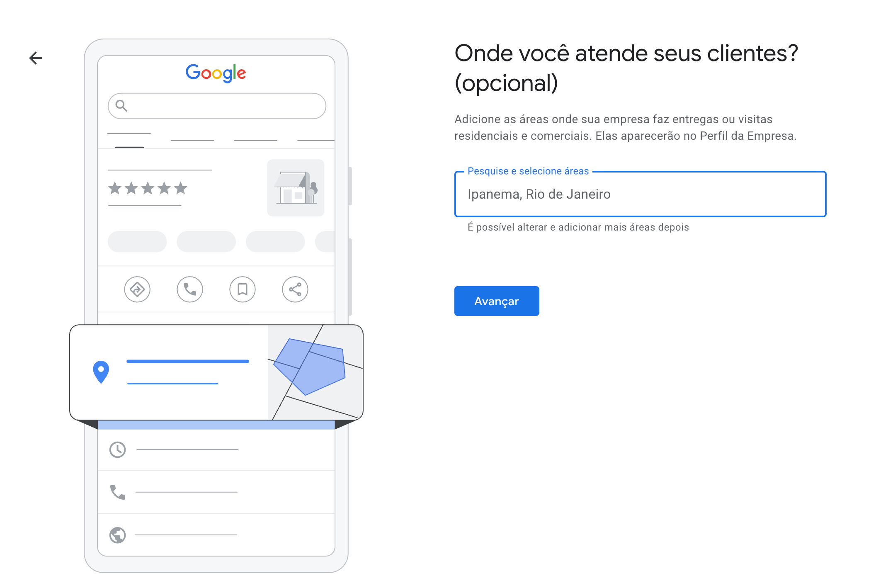888x588 pixels.
Task: Click the directions icon in phone illustration
Action: pyautogui.click(x=137, y=289)
